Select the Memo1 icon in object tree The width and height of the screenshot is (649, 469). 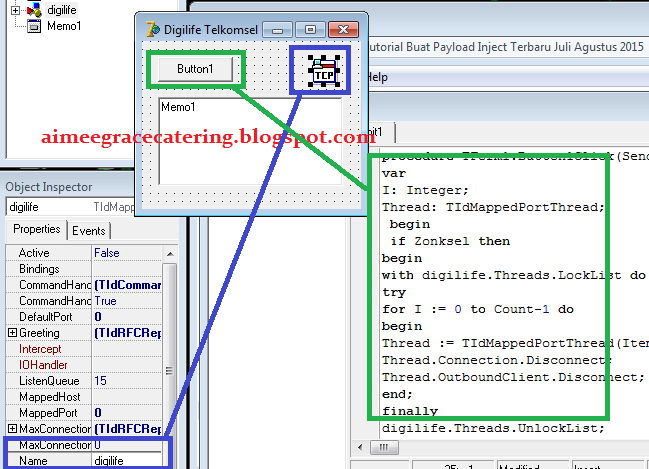coord(34,26)
